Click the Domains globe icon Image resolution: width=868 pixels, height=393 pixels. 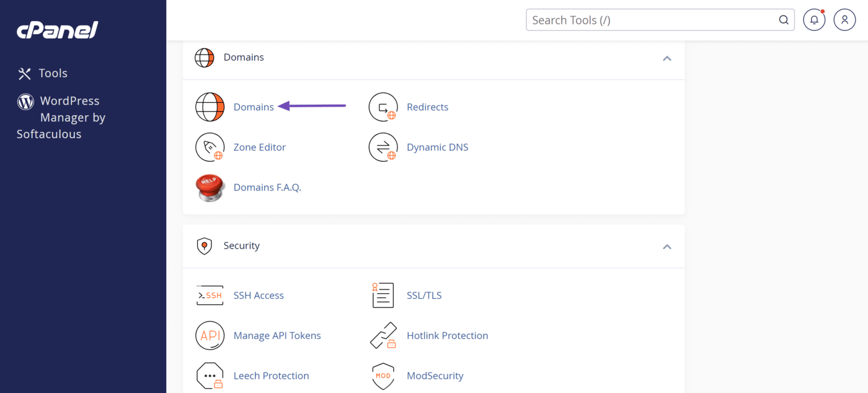(210, 107)
